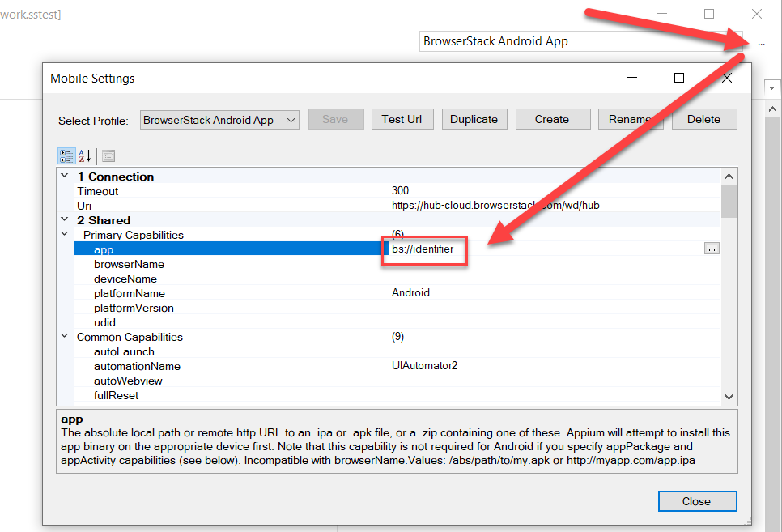This screenshot has height=532, width=782.
Task: Close Mobile Settings with the X icon
Action: [727, 78]
